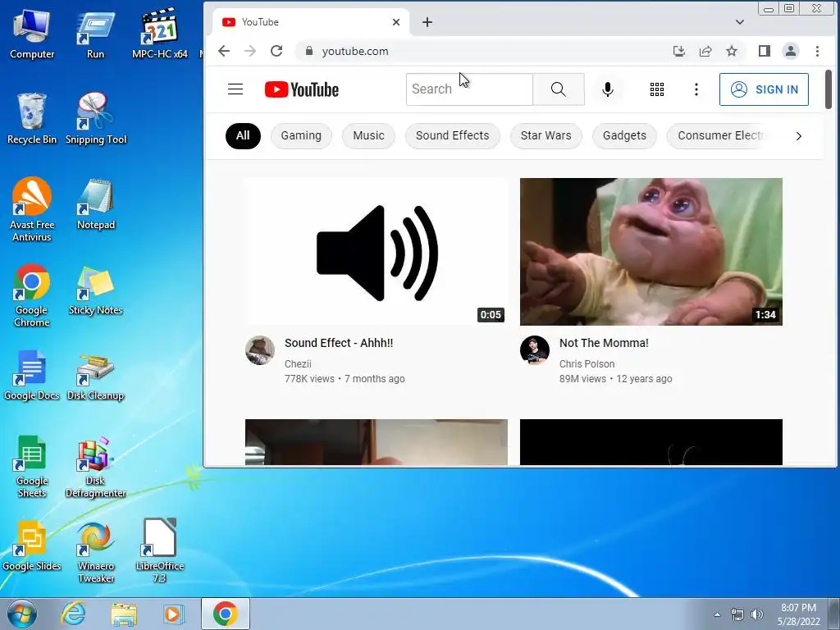The height and width of the screenshot is (630, 840).
Task: Select the LibreOffice 7.3 desktop shortcut
Action: click(x=160, y=551)
